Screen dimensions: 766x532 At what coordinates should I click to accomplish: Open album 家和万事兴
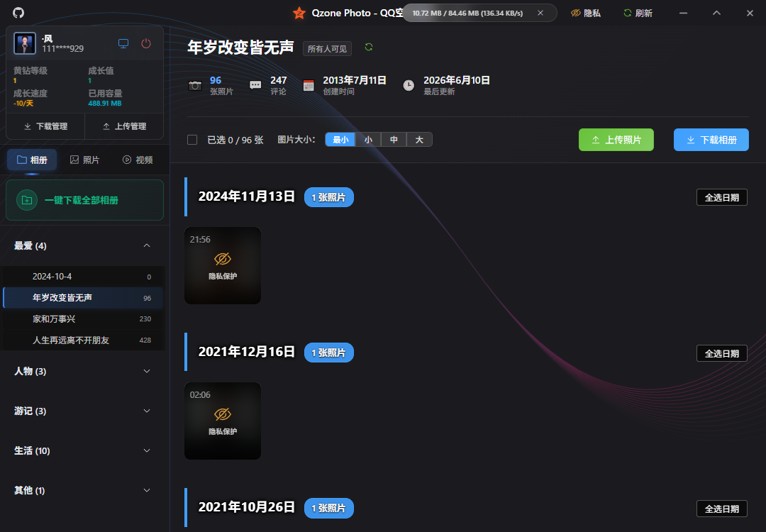84,319
